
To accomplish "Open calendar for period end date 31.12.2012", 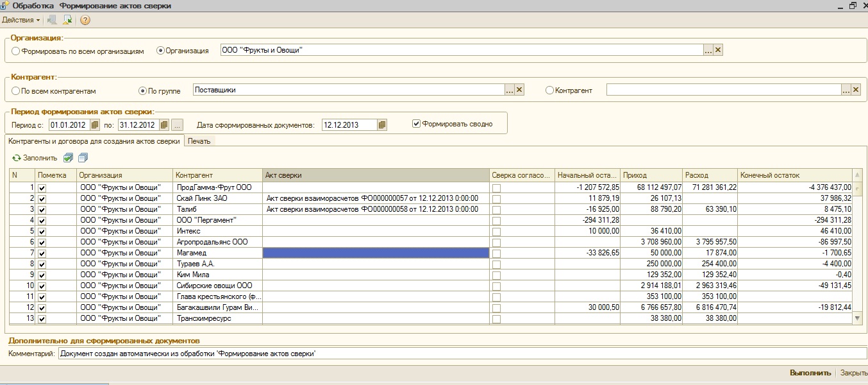I will (164, 124).
